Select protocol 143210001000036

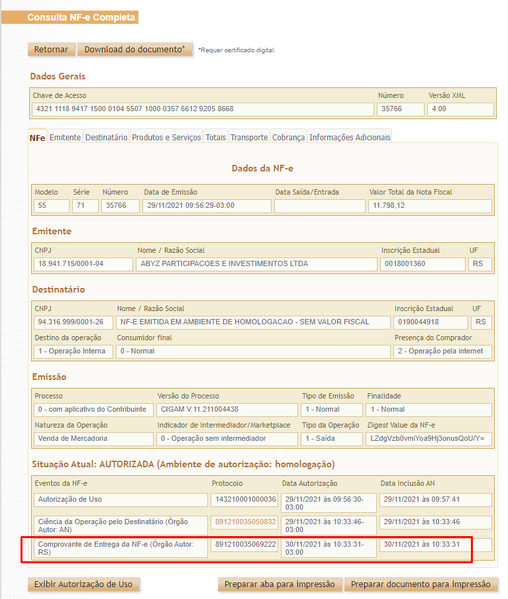click(244, 500)
